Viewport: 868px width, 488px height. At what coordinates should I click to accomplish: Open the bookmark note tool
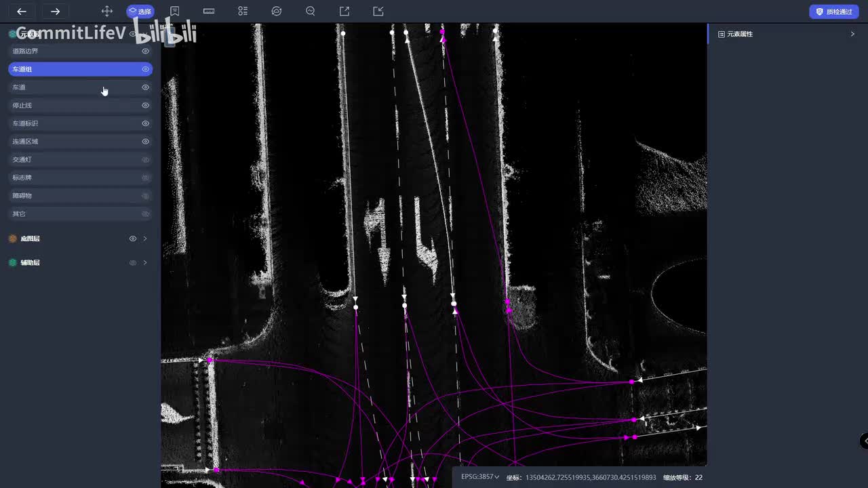tap(175, 12)
